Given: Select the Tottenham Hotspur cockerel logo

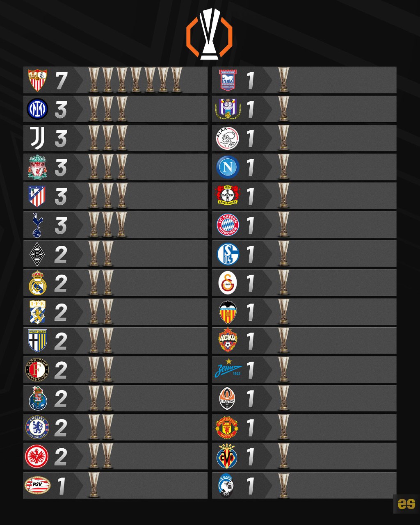Looking at the screenshot, I should [37, 225].
